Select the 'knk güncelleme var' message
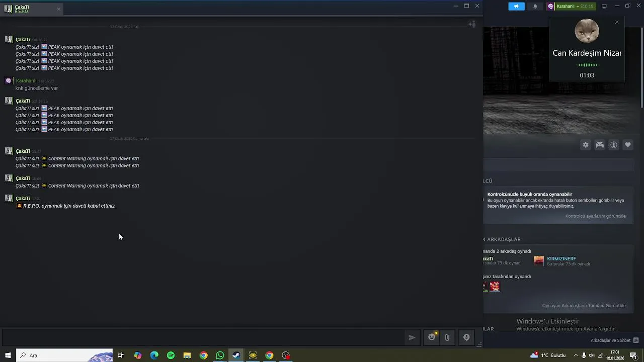The width and height of the screenshot is (644, 362). (x=37, y=88)
